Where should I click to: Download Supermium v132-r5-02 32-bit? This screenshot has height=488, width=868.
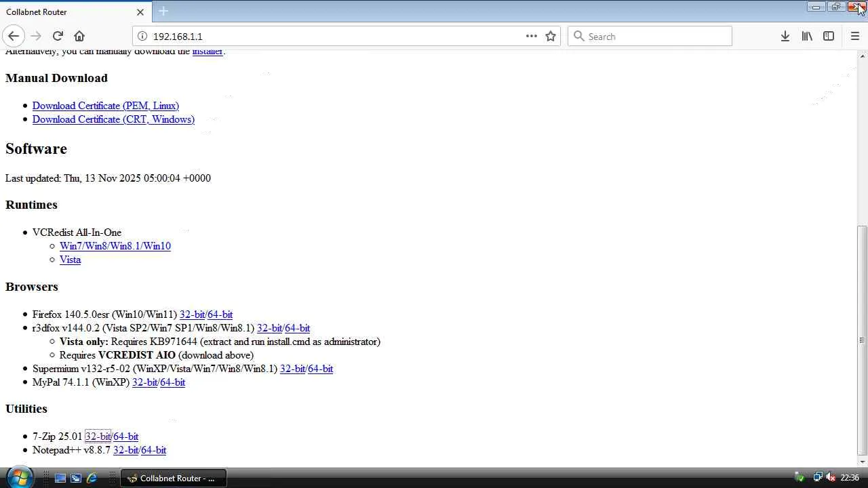[292, 369]
